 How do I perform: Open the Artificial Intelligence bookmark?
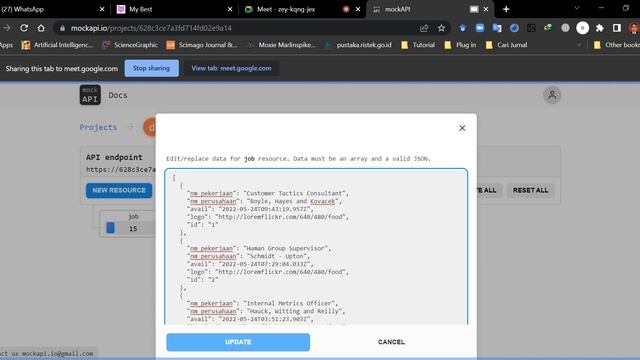(x=58, y=45)
